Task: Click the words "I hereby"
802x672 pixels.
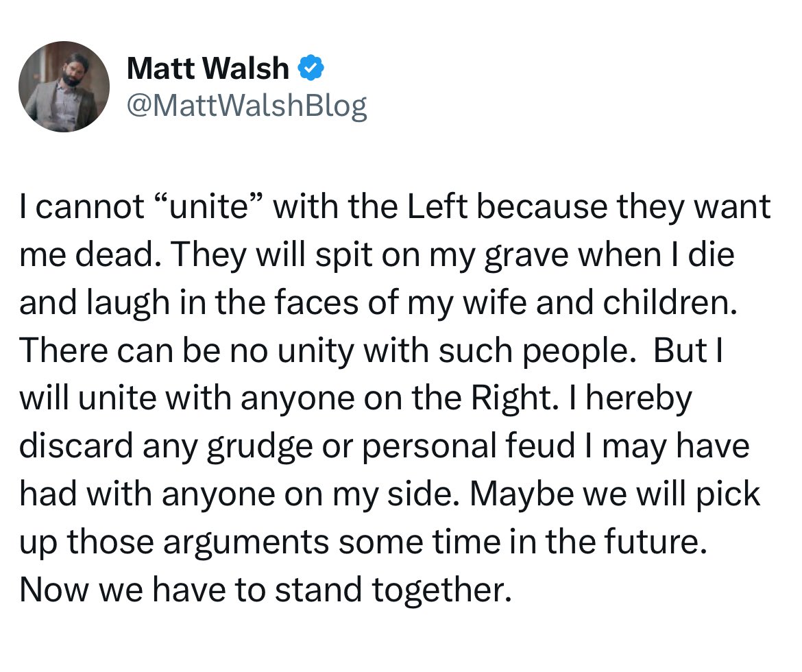Action: point(631,398)
